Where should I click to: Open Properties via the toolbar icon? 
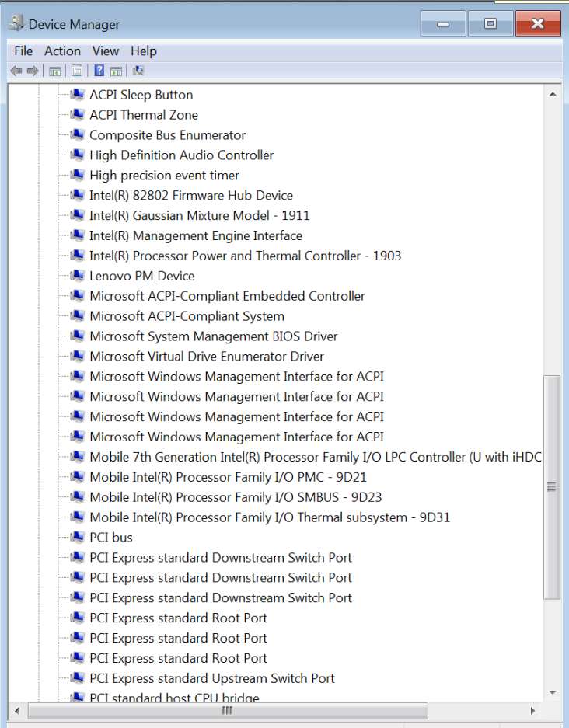point(77,71)
